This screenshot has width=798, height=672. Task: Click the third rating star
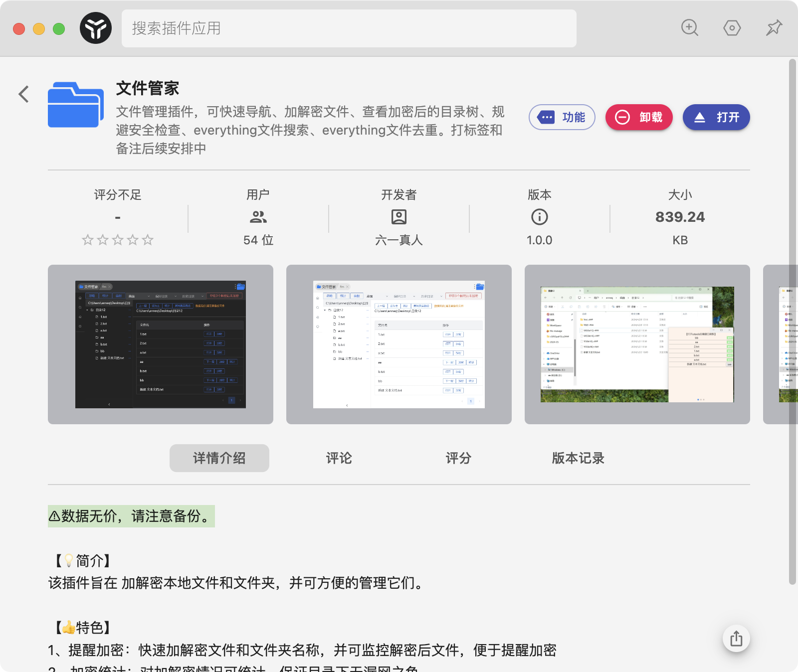(x=118, y=240)
